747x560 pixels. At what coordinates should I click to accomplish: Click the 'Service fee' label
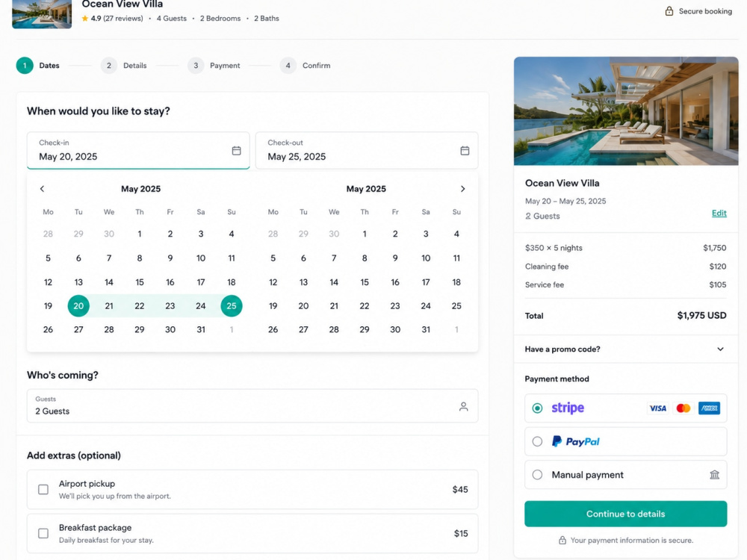[x=545, y=284]
